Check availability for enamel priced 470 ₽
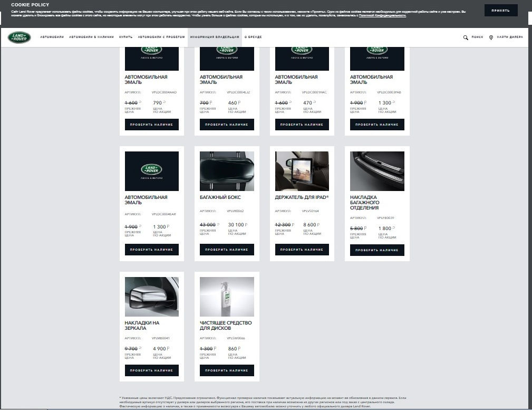Image resolution: width=532 pixels, height=410 pixels. coord(302,125)
